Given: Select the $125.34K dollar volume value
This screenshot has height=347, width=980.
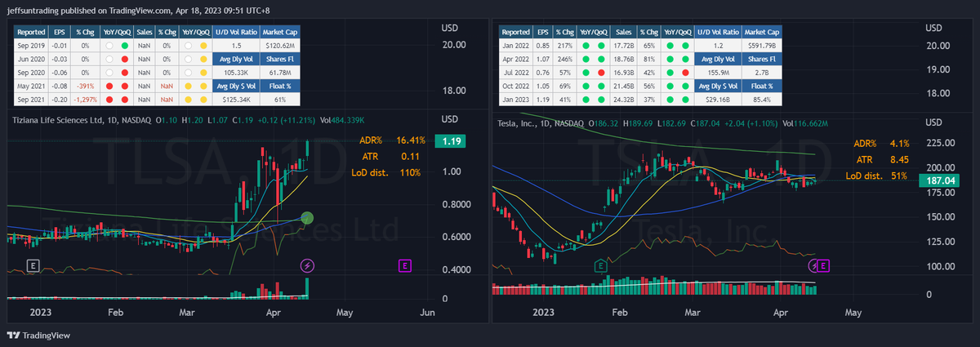Looking at the screenshot, I should (235, 99).
